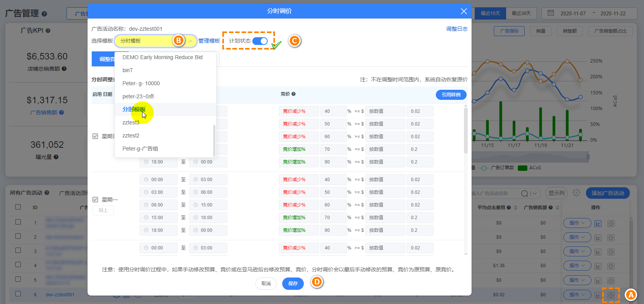Click help icon next to 广告KPI
The image size is (644, 304).
[48, 31]
